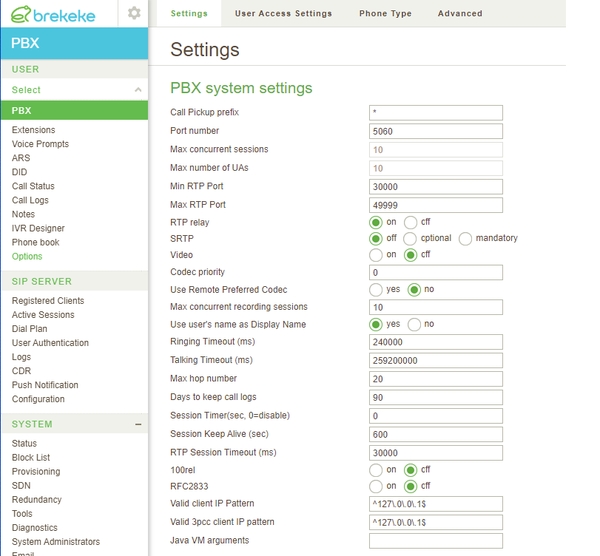Open Registered Clients under SIP Server
This screenshot has height=556, width=600.
(x=48, y=301)
